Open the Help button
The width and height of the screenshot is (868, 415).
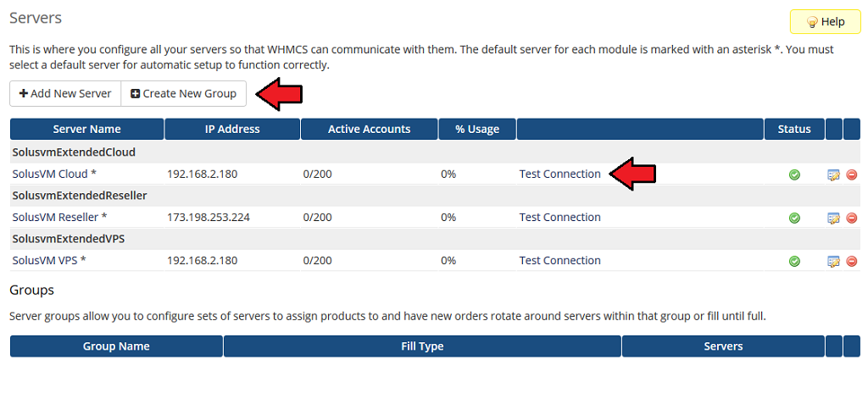826,21
